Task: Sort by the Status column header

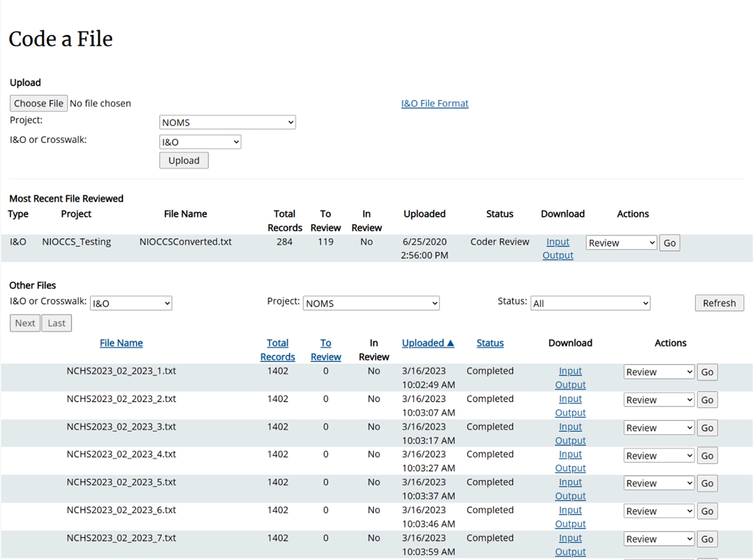Action: pyautogui.click(x=490, y=343)
